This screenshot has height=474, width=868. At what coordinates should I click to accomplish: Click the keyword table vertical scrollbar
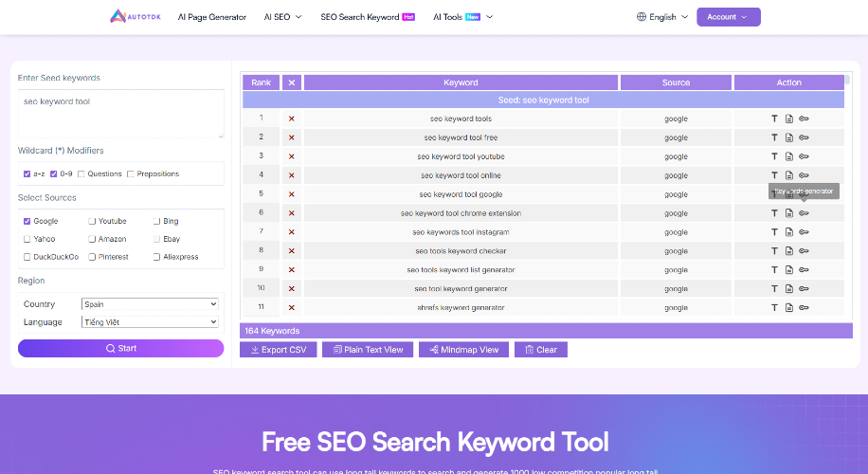(847, 80)
